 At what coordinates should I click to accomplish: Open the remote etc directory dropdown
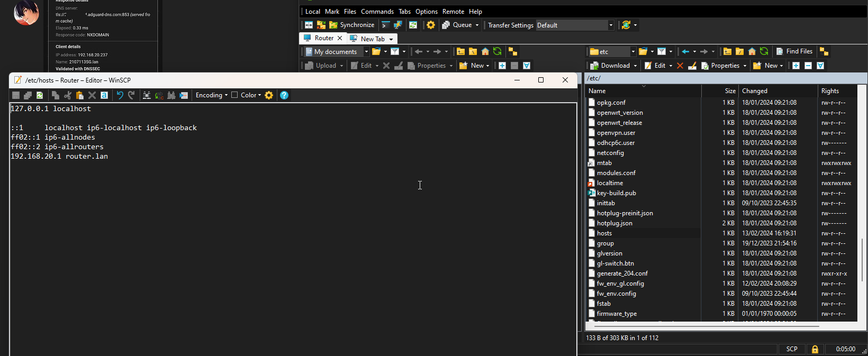coord(633,51)
